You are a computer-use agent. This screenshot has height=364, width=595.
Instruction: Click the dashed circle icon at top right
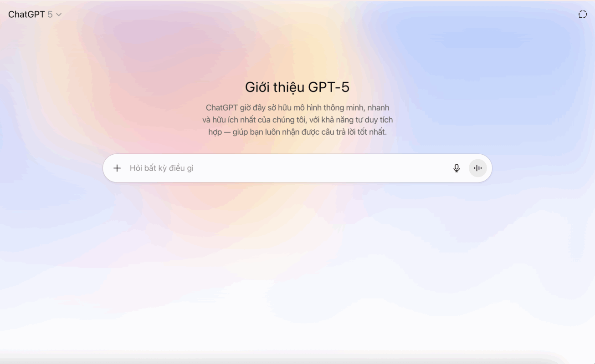[x=583, y=15]
